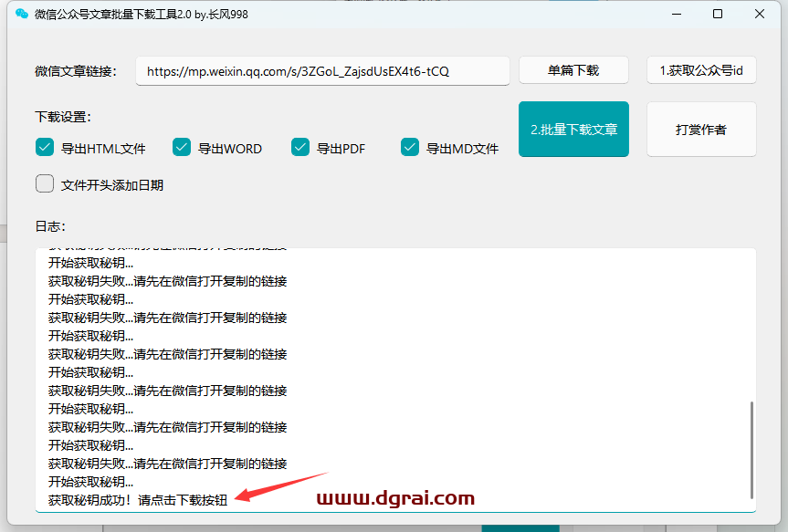
Task: Start batch download with 2.批量下载文章
Action: coord(573,129)
